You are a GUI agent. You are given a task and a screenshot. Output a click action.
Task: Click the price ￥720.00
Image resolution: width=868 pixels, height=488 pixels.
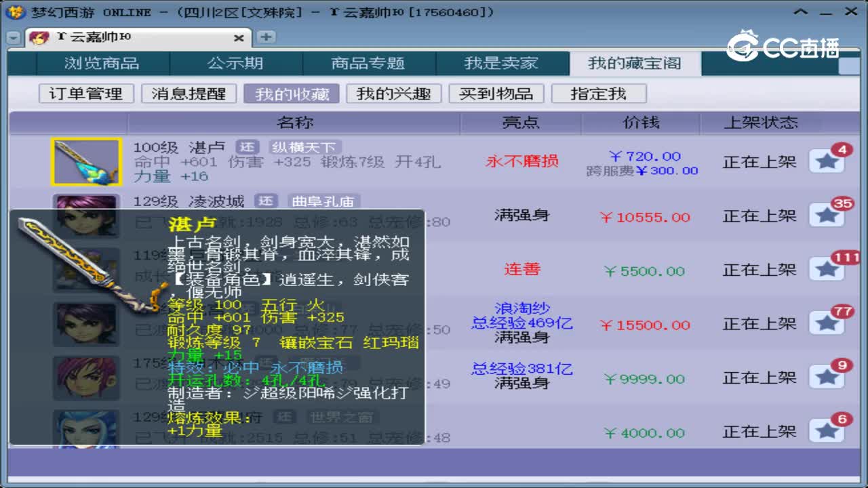[x=644, y=157]
